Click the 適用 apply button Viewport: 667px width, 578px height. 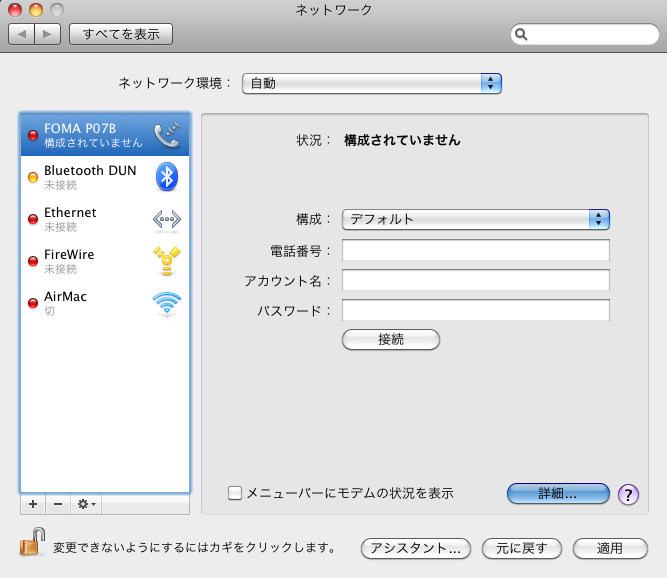pyautogui.click(x=610, y=548)
